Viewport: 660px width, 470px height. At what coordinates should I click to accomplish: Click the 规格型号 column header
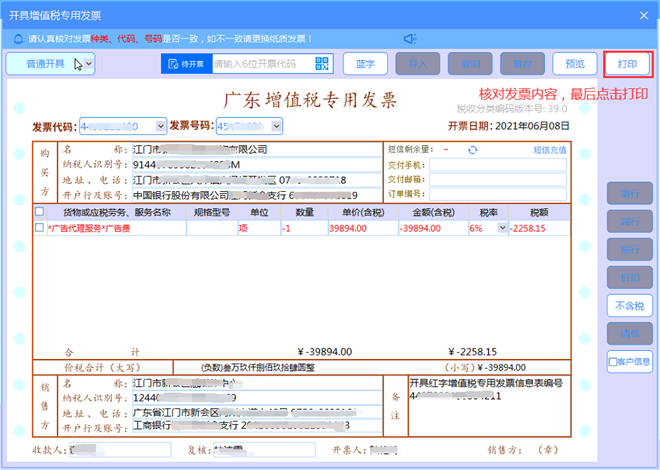(212, 212)
